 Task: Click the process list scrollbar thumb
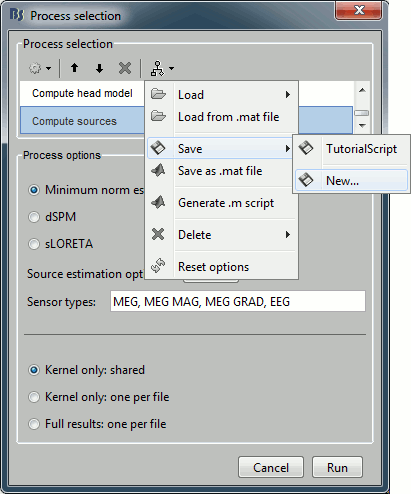[x=362, y=113]
